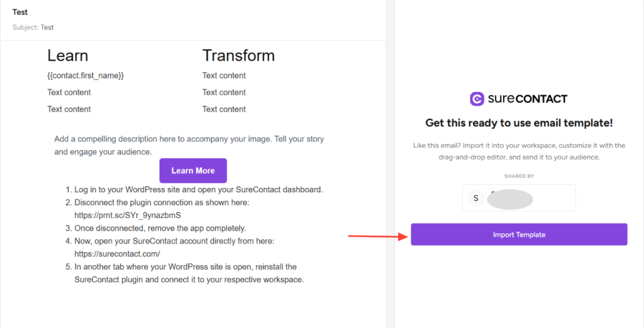Click the {{contact.first_name}} merge tag
This screenshot has width=644, height=328.
click(86, 75)
